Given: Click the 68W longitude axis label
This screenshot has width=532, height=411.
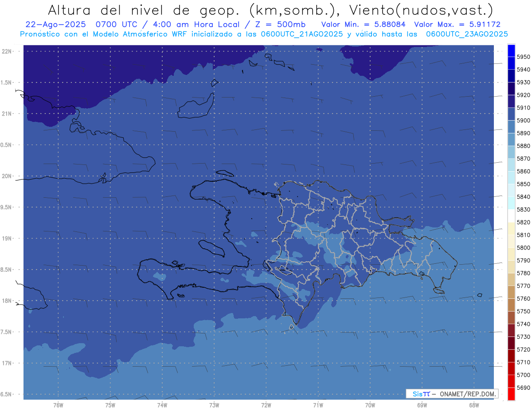Looking at the screenshot, I should [x=473, y=405].
